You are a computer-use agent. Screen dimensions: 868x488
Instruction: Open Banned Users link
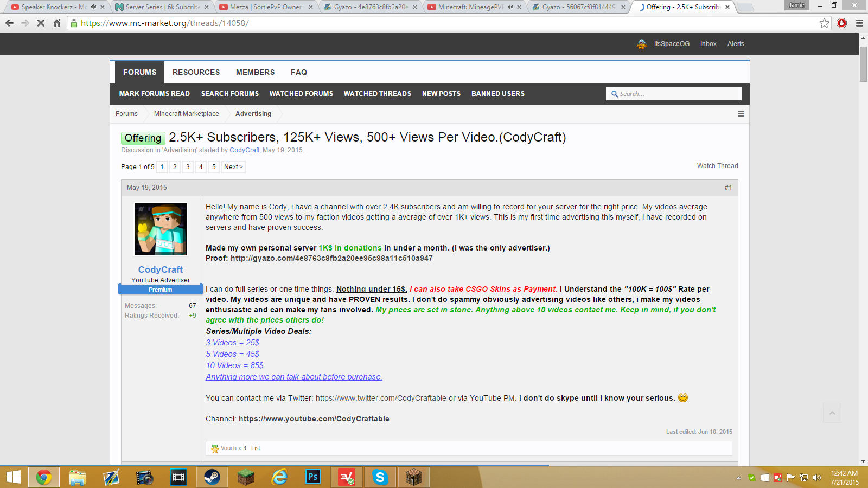(x=498, y=94)
